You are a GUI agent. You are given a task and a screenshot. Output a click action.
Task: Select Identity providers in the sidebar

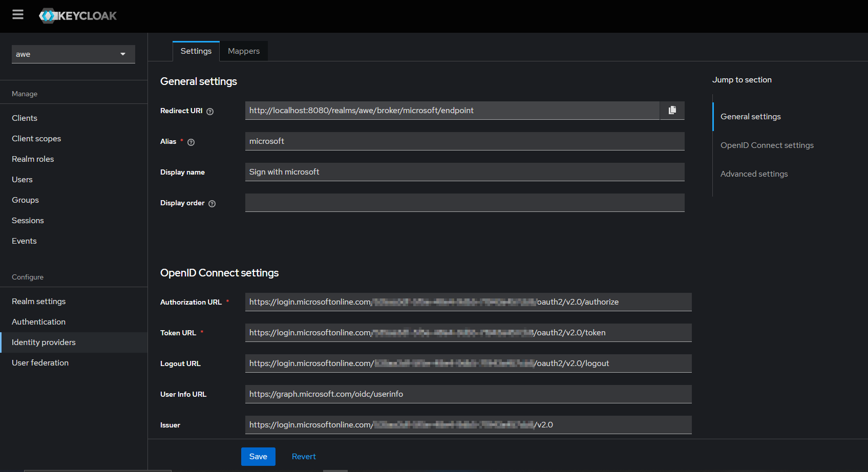point(74,342)
